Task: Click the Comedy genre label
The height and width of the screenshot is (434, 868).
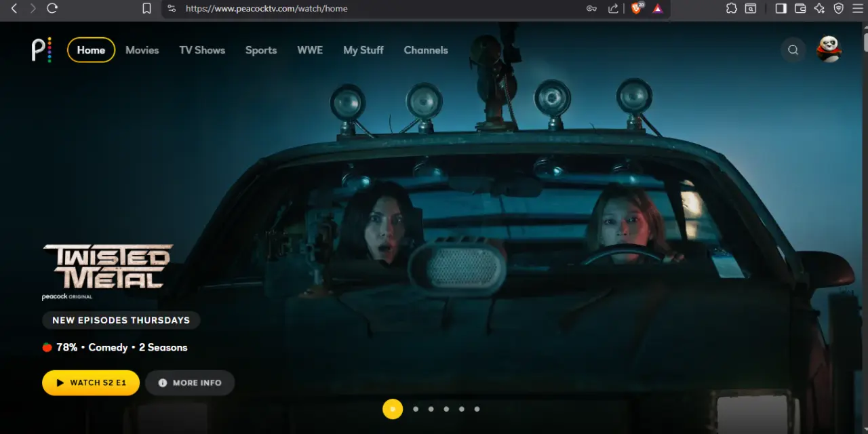Action: click(108, 347)
